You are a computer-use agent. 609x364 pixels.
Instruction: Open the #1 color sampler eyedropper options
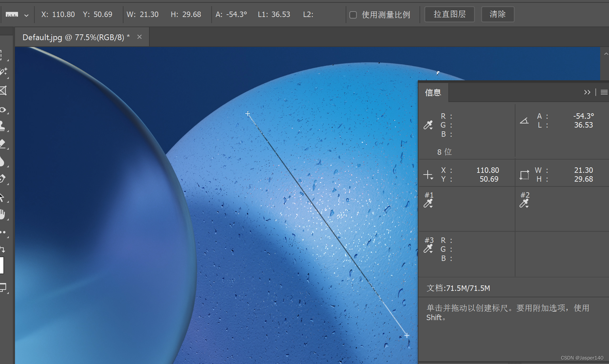click(428, 203)
